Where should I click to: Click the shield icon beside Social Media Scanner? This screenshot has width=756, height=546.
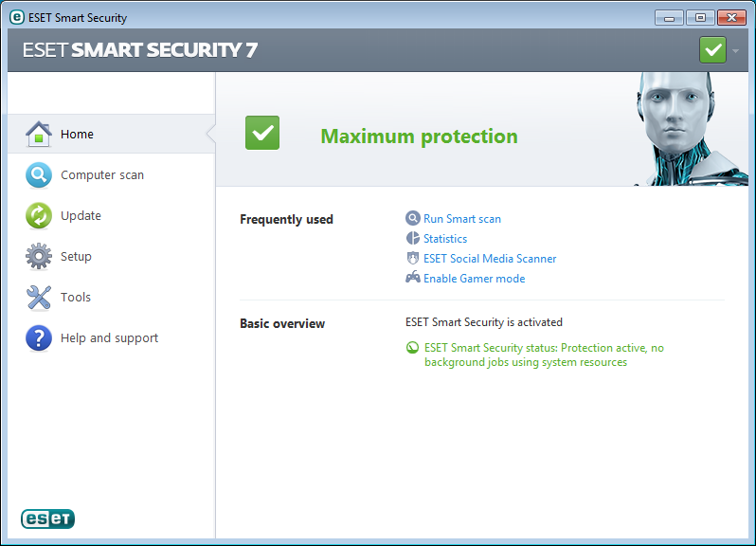[x=412, y=259]
